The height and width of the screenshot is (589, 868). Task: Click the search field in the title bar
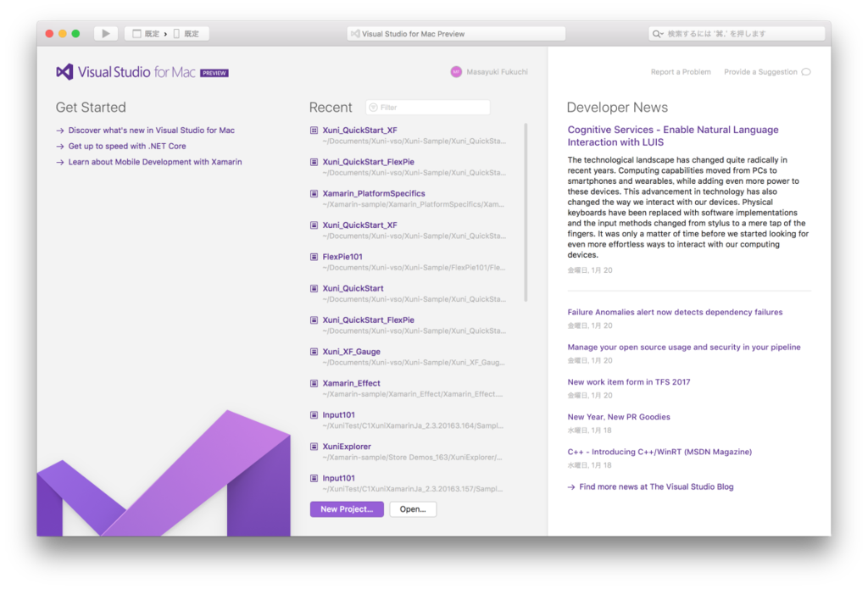(737, 34)
